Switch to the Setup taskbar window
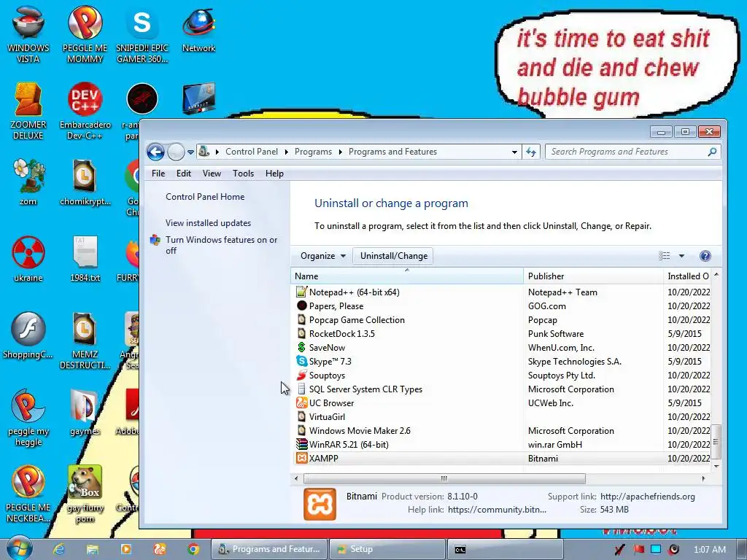 tap(387, 549)
